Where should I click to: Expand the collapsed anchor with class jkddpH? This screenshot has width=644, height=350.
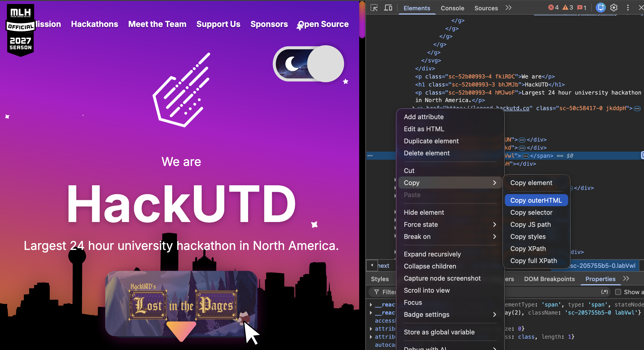pos(637,108)
